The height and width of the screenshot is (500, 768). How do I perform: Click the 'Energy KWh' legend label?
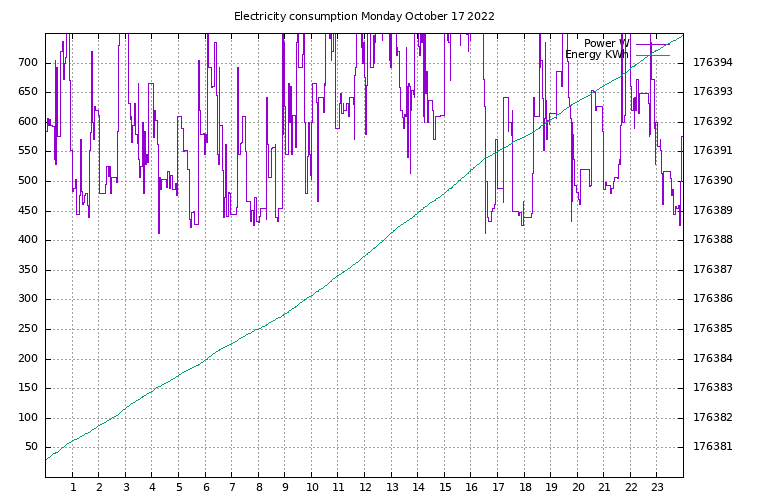pos(597,54)
